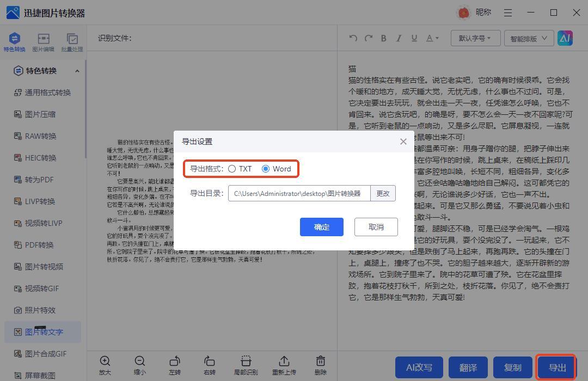Screen dimensions: 588x381
Task: Open the font color picker
Action: click(x=432, y=38)
